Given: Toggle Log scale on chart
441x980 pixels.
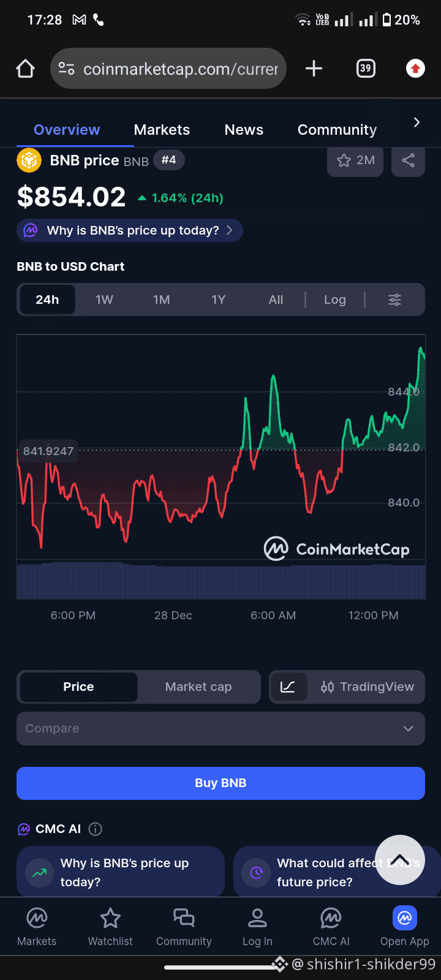Looking at the screenshot, I should (x=335, y=300).
